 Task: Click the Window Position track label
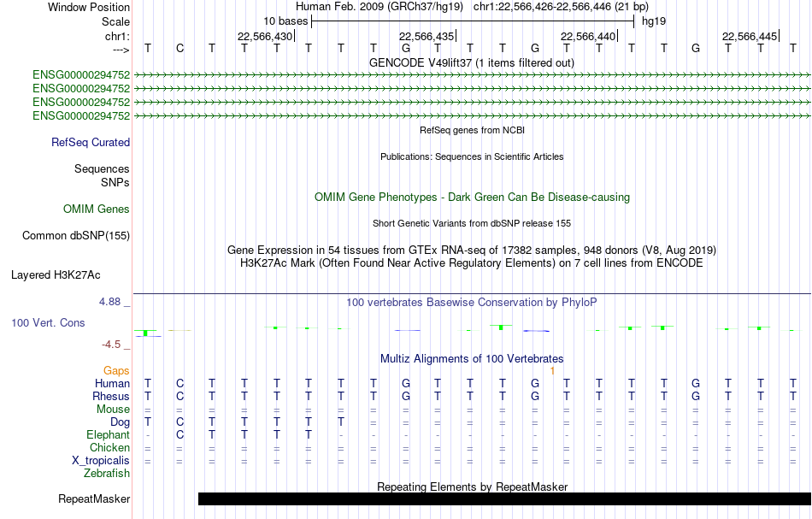89,7
